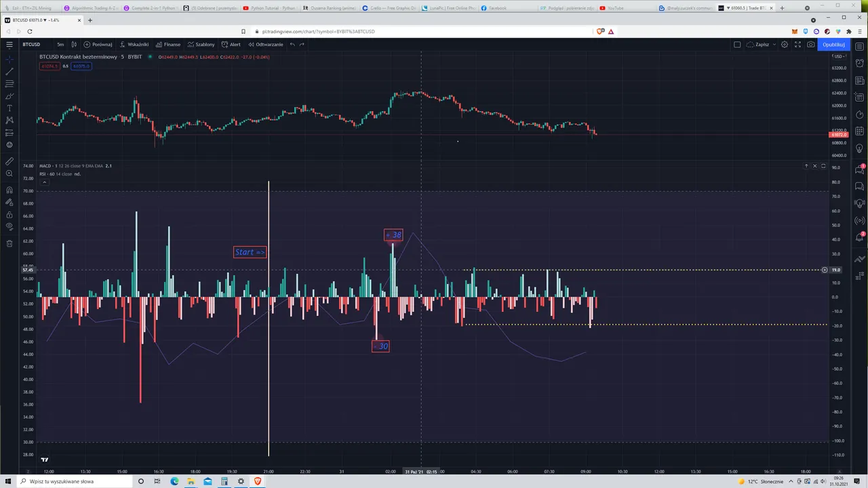Open the emoji icons tool

[9, 144]
